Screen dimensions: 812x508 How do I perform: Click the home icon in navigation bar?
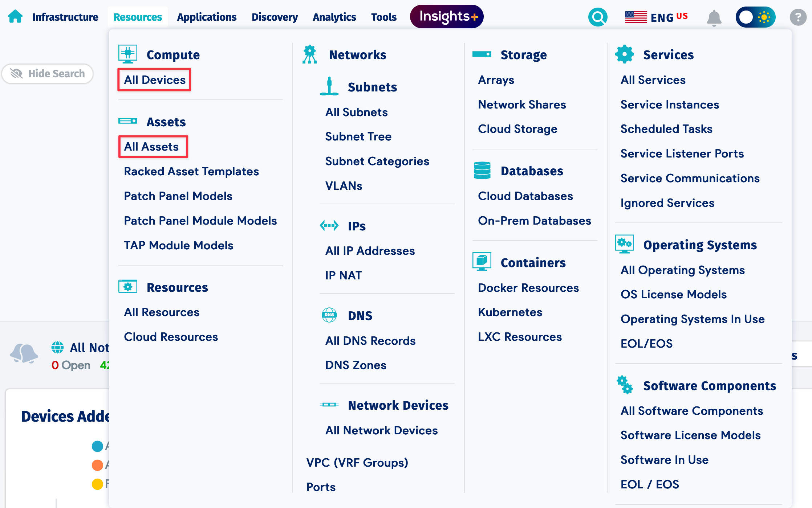click(x=15, y=17)
